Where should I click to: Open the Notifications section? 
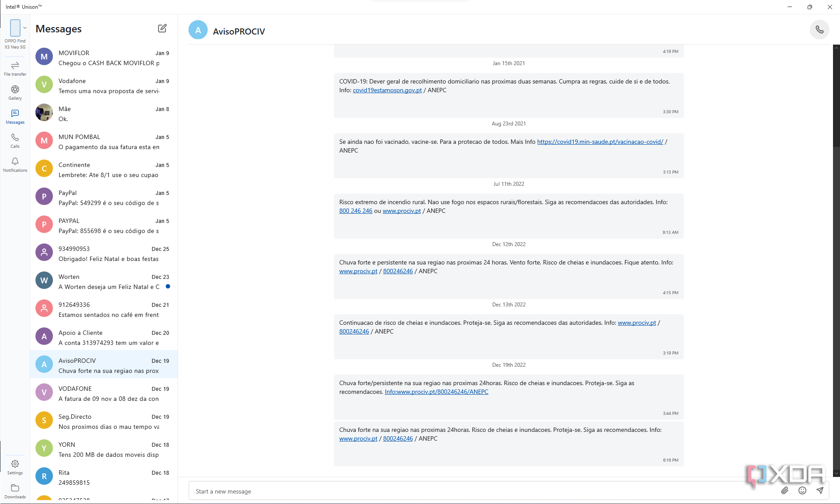(15, 165)
